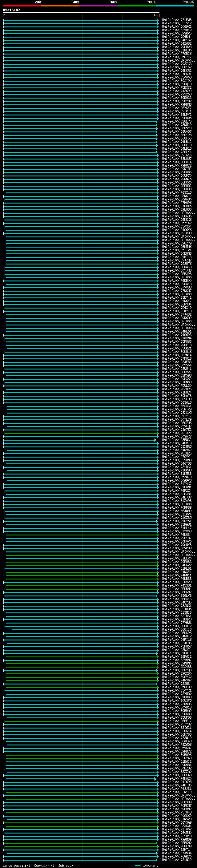197x868 pixels.
Task: Select hit label UniRef100_Q21N29
Action: tap(177, 860)
